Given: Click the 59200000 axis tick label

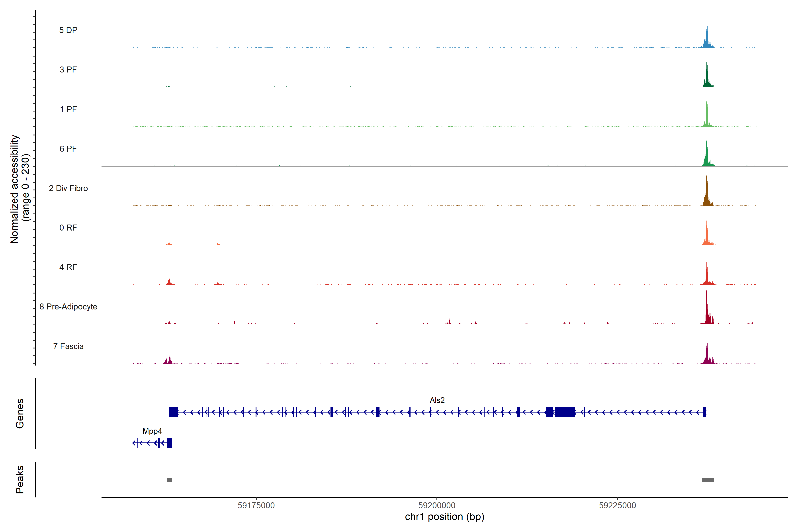Looking at the screenshot, I should pyautogui.click(x=437, y=506).
